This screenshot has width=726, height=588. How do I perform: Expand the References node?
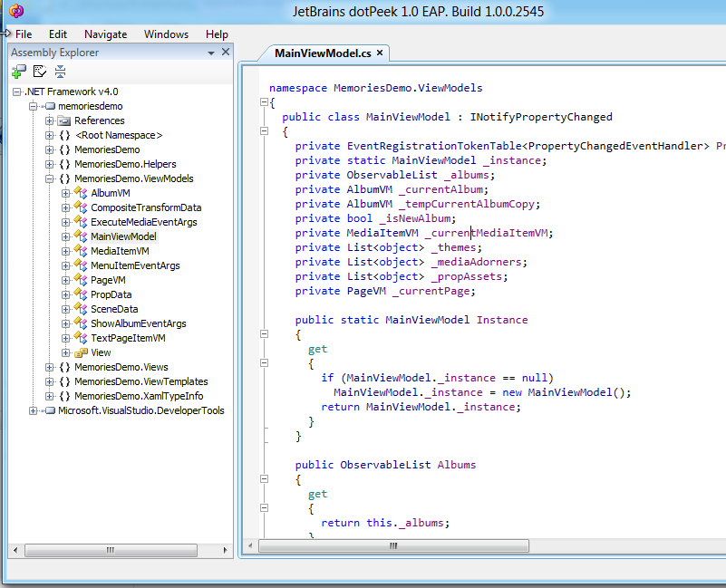click(50, 120)
